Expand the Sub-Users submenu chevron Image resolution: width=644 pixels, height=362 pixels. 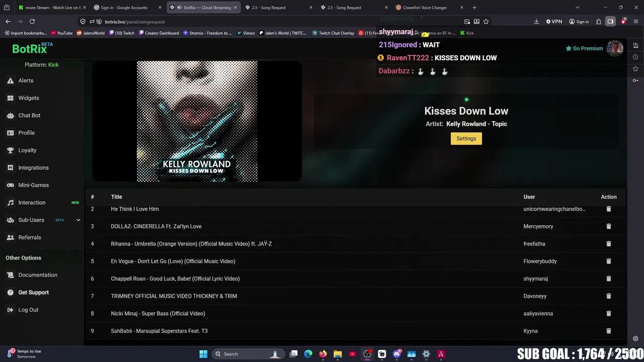78,220
